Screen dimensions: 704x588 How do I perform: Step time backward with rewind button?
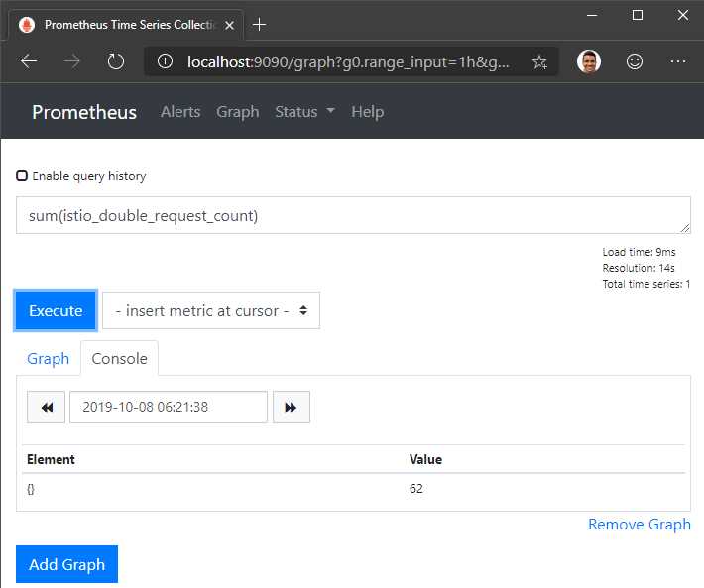point(47,408)
